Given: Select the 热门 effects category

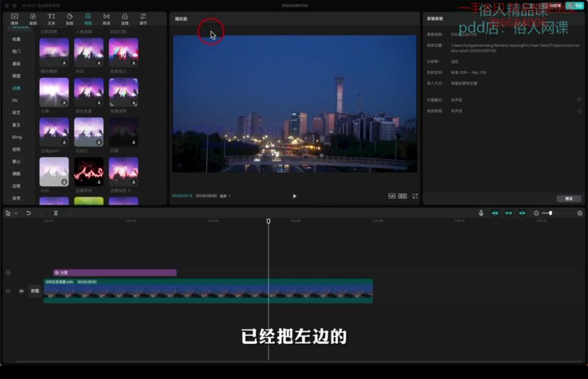Looking at the screenshot, I should click(x=16, y=51).
